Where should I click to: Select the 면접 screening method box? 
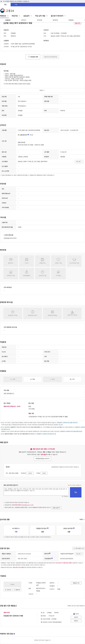coord(33,379)
